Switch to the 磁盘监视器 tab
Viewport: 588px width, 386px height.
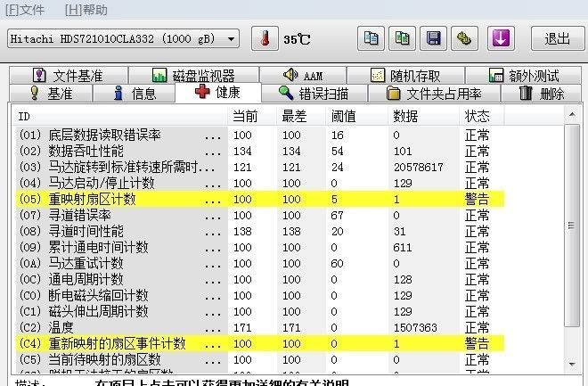[193, 76]
